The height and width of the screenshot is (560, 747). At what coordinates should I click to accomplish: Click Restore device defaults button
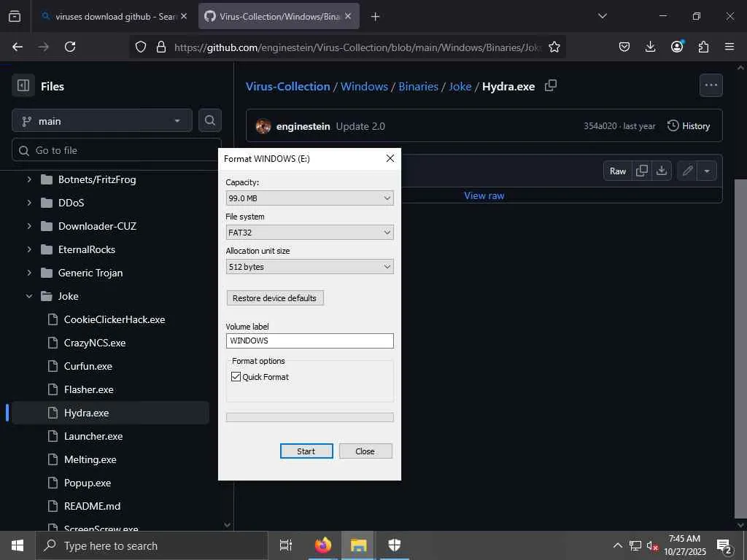(275, 298)
